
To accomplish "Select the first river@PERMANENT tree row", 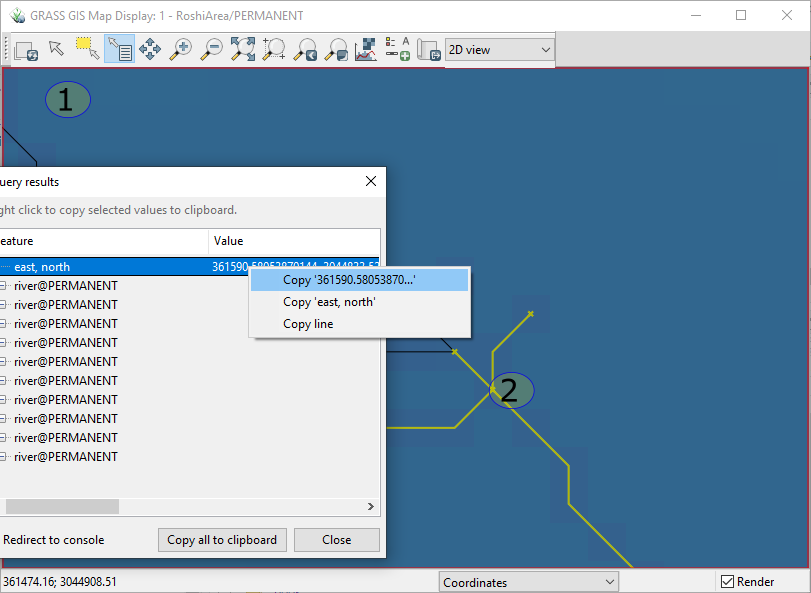I will point(66,286).
